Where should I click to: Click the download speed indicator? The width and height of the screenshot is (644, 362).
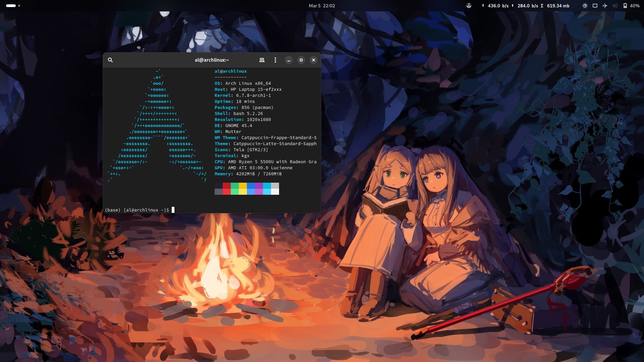495,6
